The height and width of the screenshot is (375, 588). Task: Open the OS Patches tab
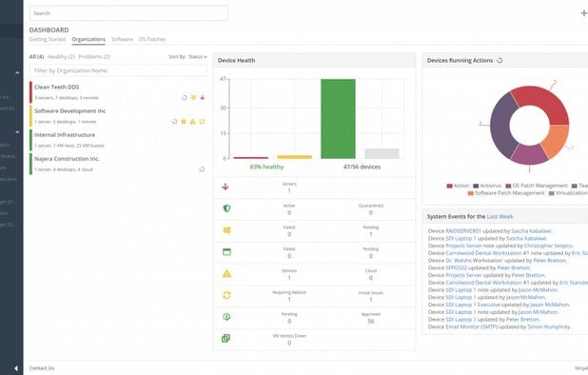(x=152, y=39)
